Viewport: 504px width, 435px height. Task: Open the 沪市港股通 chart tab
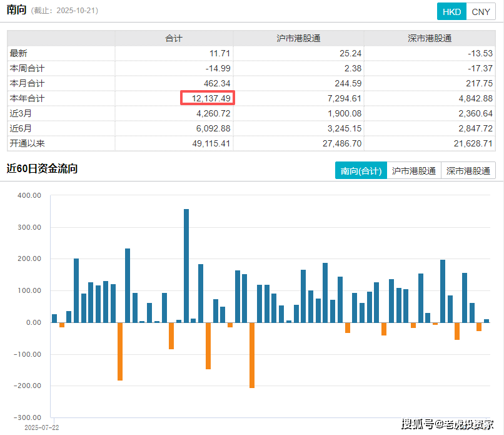click(413, 170)
